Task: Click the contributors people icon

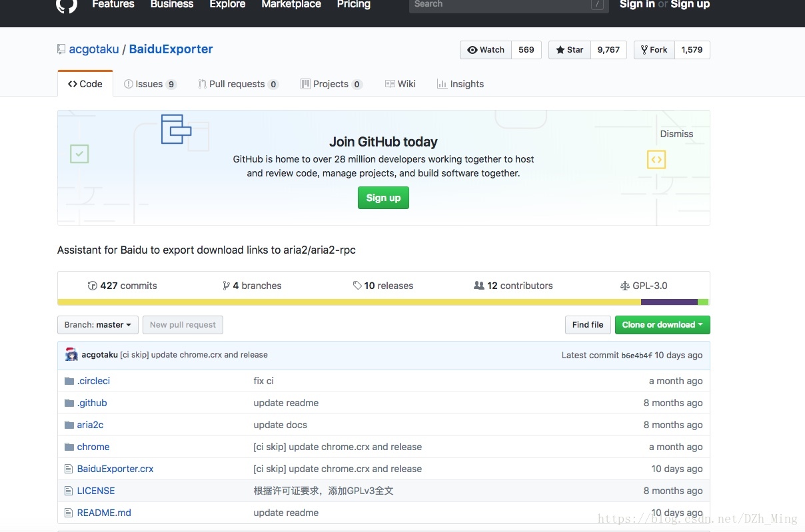Action: [479, 286]
